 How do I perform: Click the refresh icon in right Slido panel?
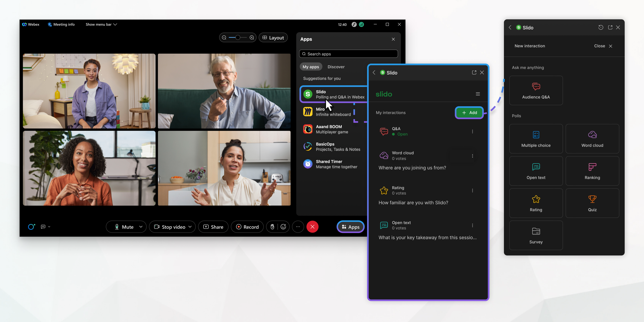(x=601, y=28)
